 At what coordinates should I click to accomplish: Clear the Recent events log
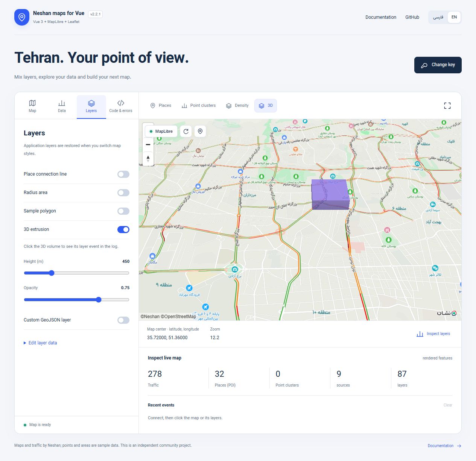click(448, 405)
